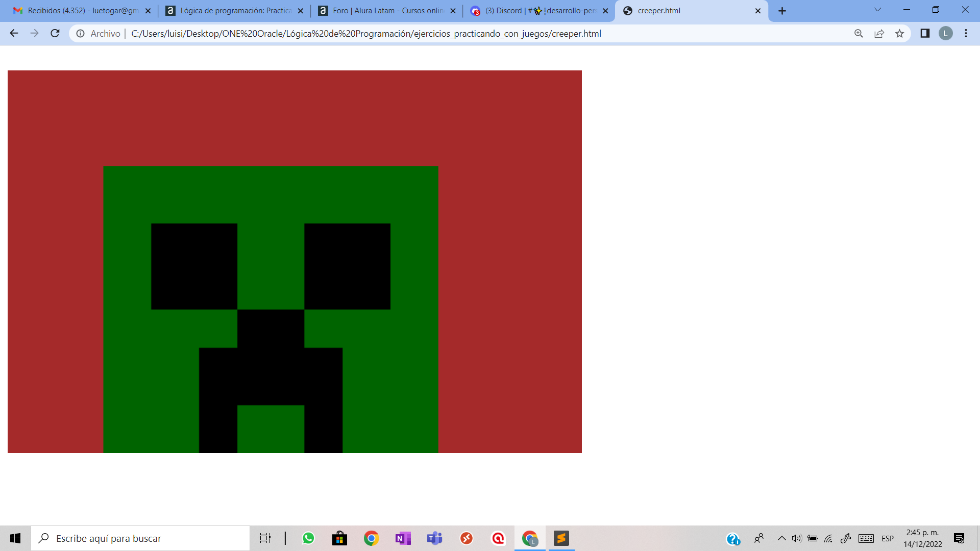
Task: Click the address bar URL
Action: click(x=366, y=33)
